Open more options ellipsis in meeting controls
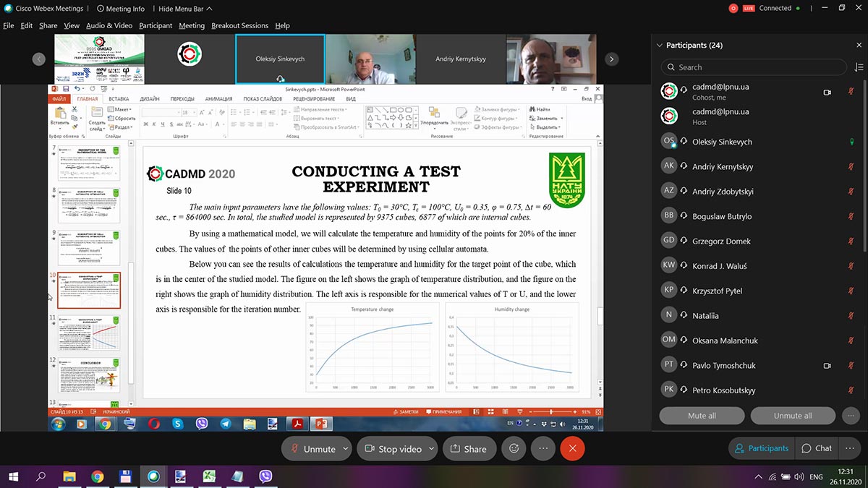 click(543, 448)
